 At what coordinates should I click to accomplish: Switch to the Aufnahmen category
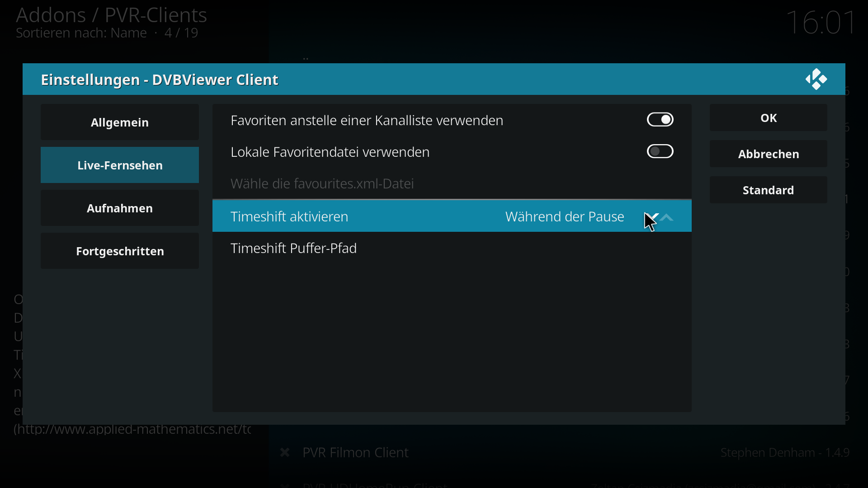[120, 208]
